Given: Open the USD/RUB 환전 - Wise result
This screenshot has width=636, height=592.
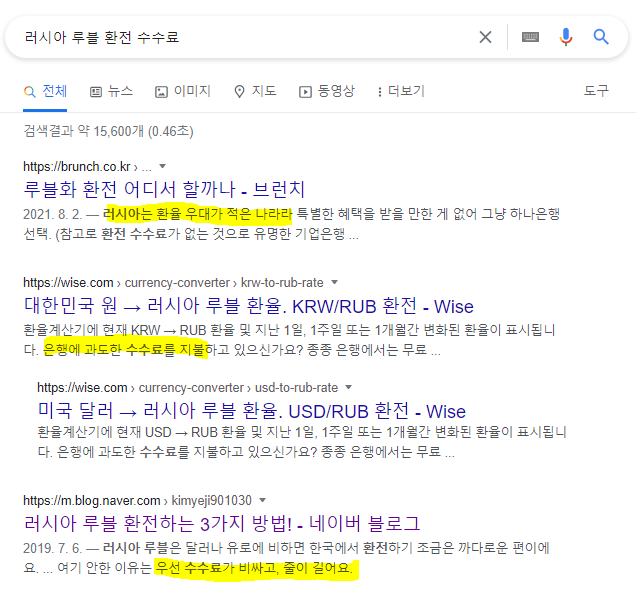Looking at the screenshot, I should coord(251,411).
